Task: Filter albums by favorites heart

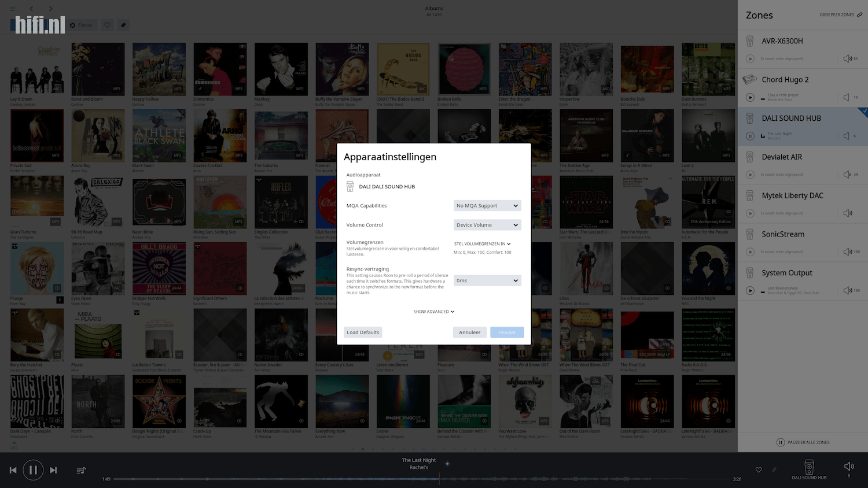Action: [x=107, y=25]
